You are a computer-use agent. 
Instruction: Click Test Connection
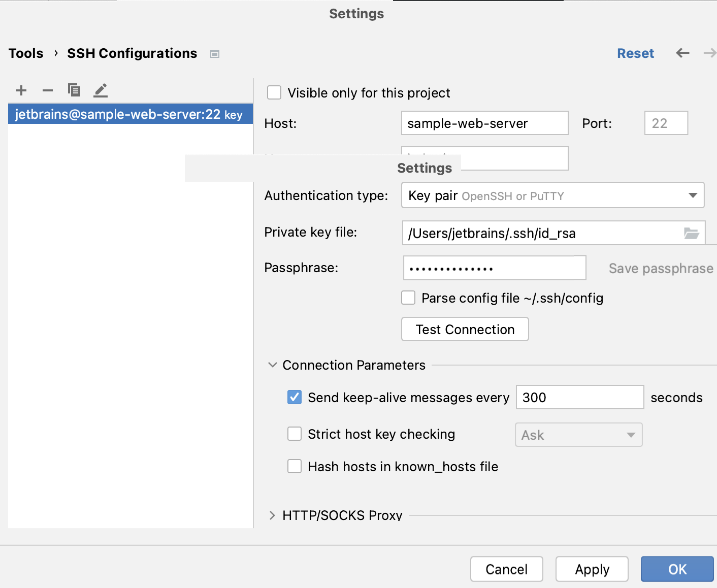point(465,329)
